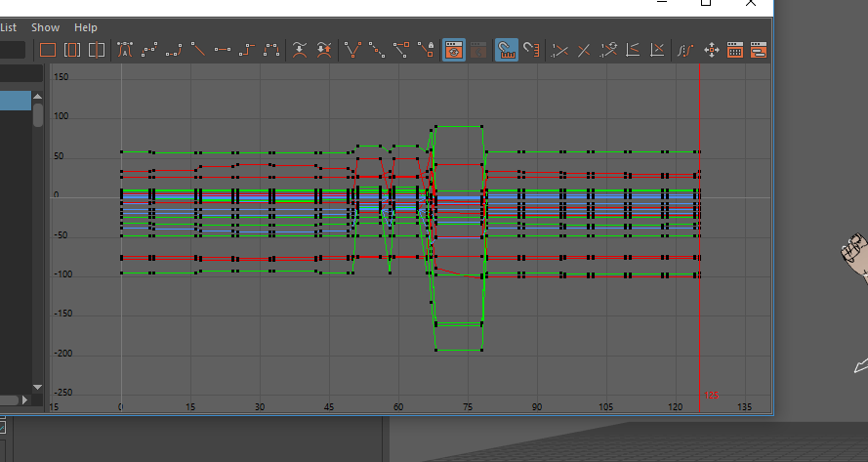Click the outliner scrollbar up arrow

point(38,97)
